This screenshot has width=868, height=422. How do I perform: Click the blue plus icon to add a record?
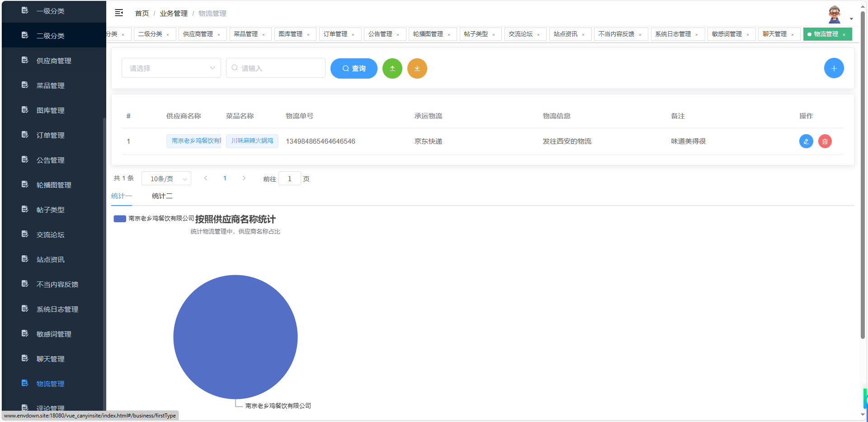pyautogui.click(x=834, y=68)
